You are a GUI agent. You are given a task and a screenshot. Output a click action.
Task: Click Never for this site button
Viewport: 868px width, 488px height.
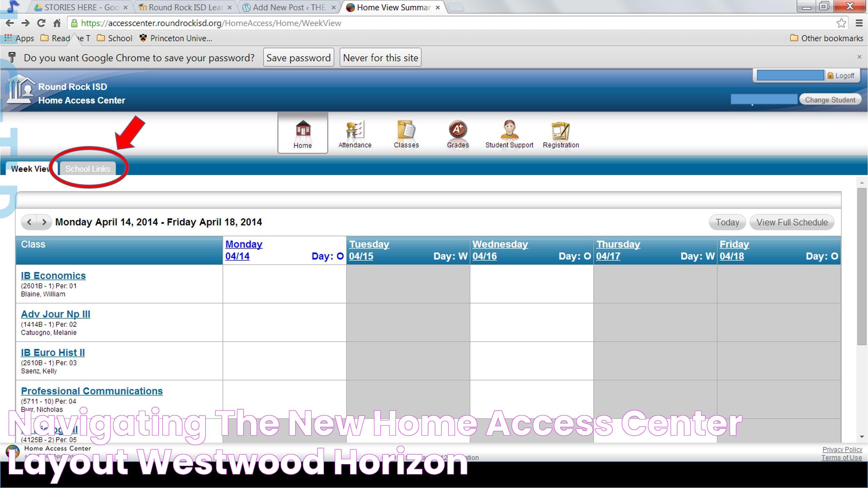coord(380,58)
